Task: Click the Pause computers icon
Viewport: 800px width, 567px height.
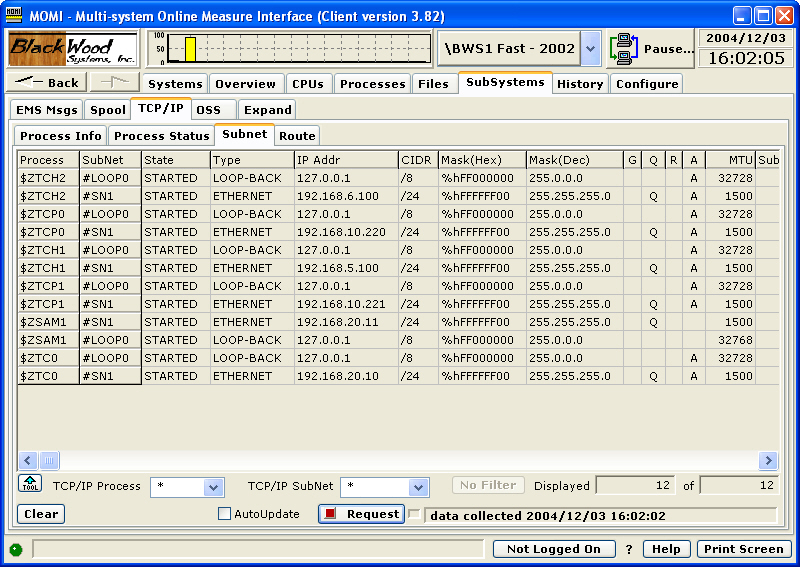Action: pyautogui.click(x=625, y=48)
